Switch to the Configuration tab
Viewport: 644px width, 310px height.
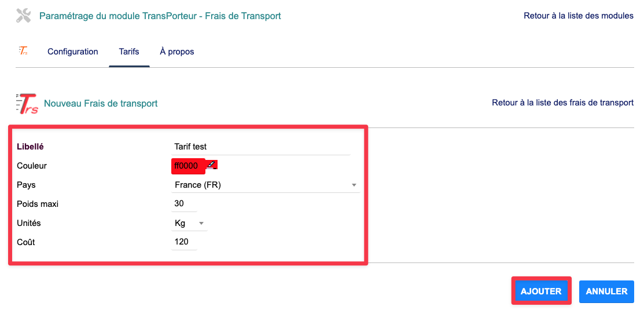tap(73, 52)
